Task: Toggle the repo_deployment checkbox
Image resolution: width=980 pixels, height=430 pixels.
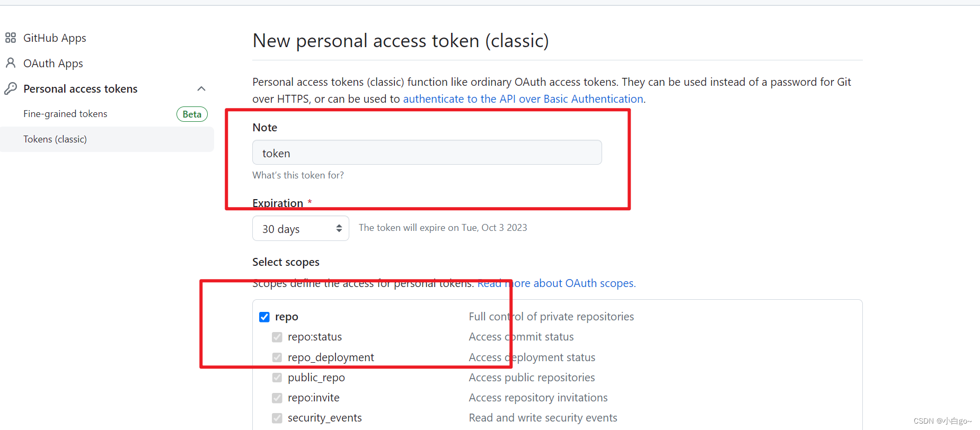Action: coord(277,357)
